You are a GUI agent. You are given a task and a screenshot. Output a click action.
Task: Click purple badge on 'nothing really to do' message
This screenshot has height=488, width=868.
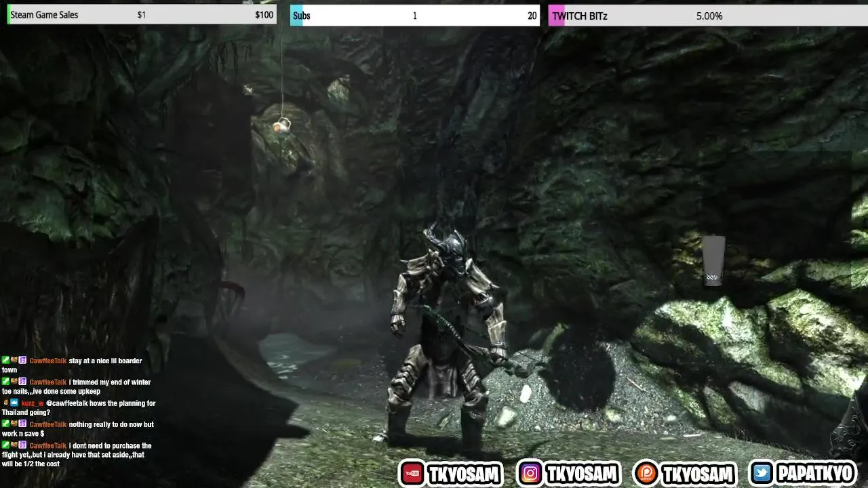point(22,424)
